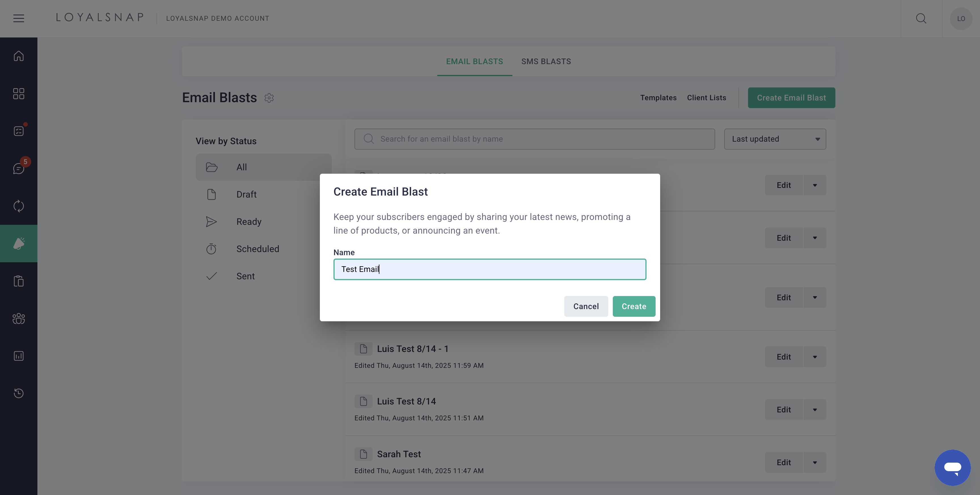Click the sync icon in the sidebar
The width and height of the screenshot is (980, 495).
[19, 206]
